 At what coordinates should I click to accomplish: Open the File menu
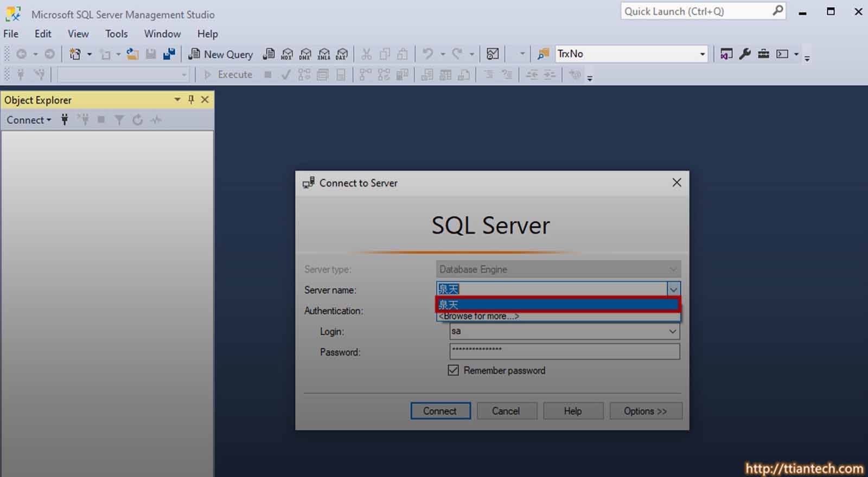(11, 34)
